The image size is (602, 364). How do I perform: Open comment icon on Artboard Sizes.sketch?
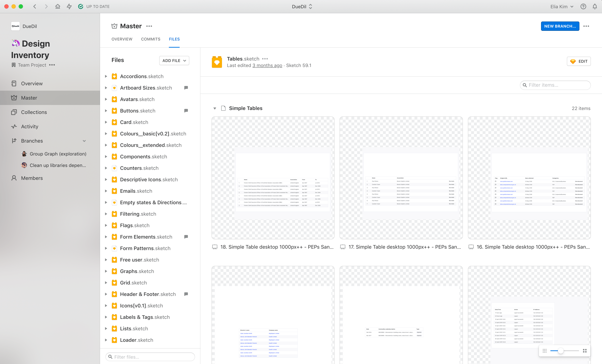coord(186,88)
